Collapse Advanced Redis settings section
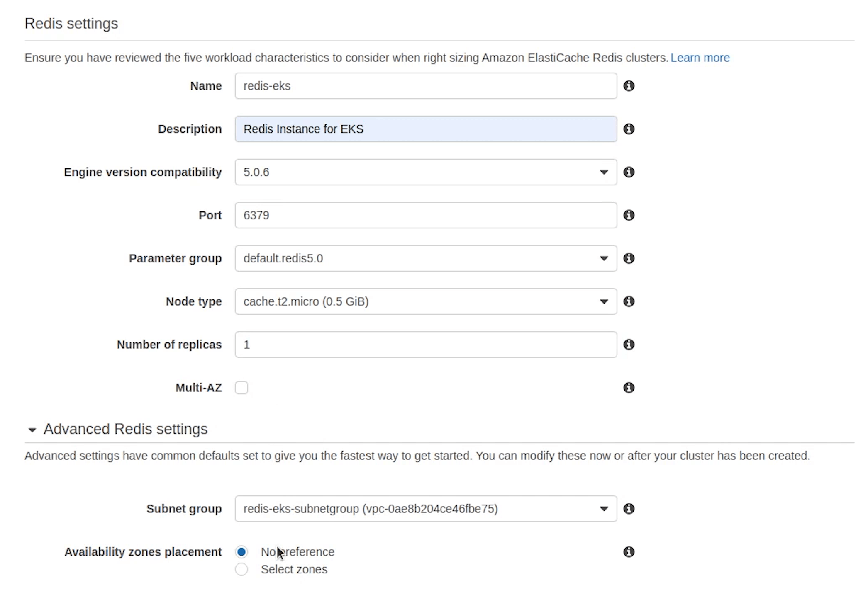The width and height of the screenshot is (868, 607). 32,430
